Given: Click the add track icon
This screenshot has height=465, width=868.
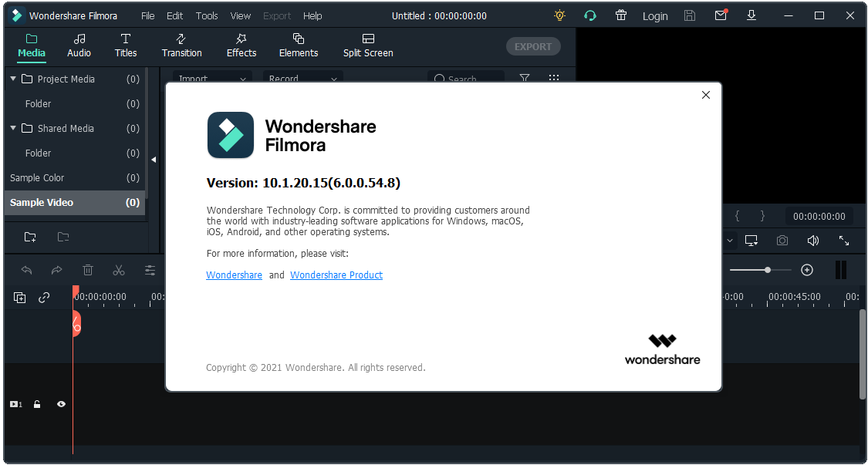Looking at the screenshot, I should [20, 298].
